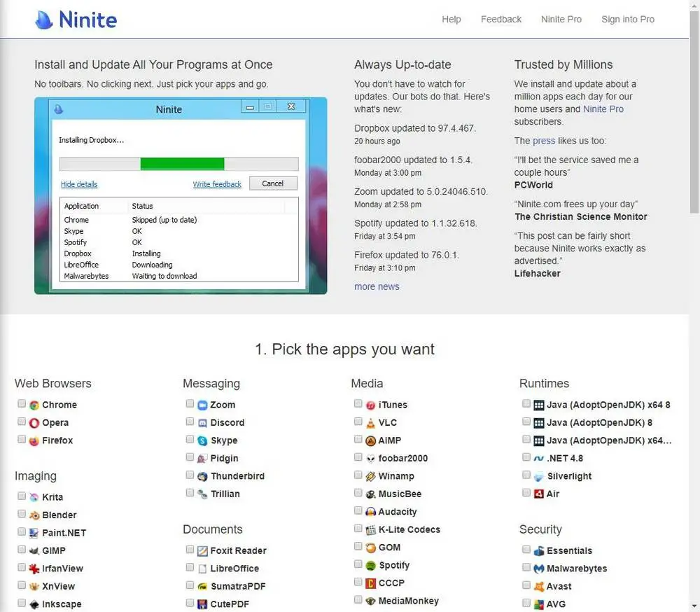Click the IrfanView app icon
This screenshot has width=700, height=612.
pyautogui.click(x=34, y=569)
